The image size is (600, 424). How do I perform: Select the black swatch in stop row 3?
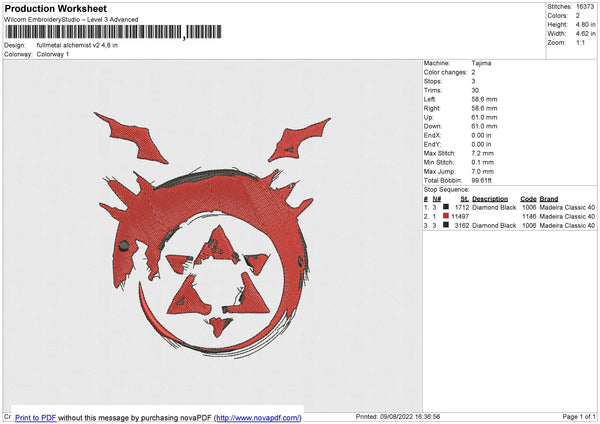pyautogui.click(x=446, y=225)
